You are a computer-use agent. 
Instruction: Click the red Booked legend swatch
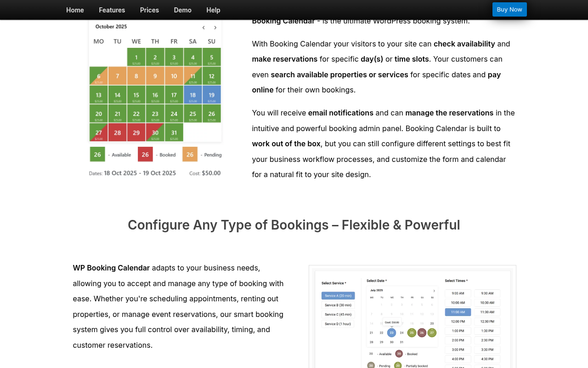(x=145, y=155)
